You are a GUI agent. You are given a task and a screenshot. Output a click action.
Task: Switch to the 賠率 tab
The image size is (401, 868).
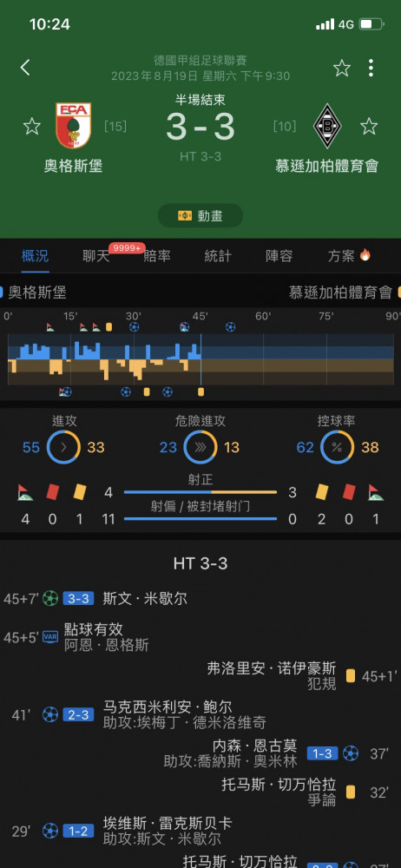click(x=157, y=256)
